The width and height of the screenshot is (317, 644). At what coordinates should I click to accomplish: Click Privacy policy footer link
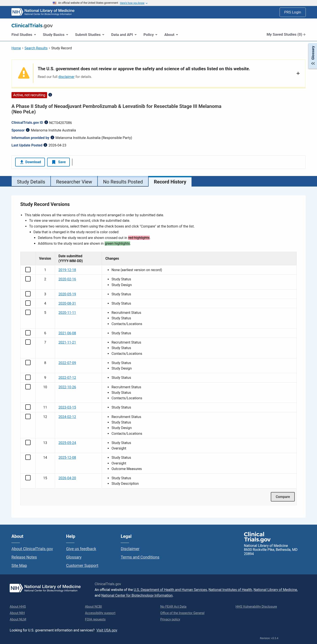170,619
